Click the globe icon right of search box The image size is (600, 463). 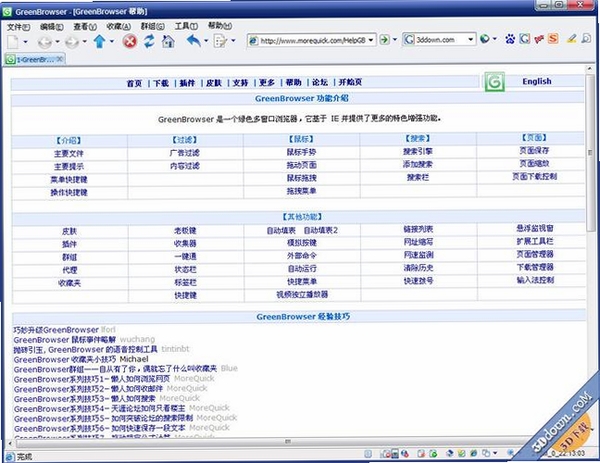click(x=484, y=39)
